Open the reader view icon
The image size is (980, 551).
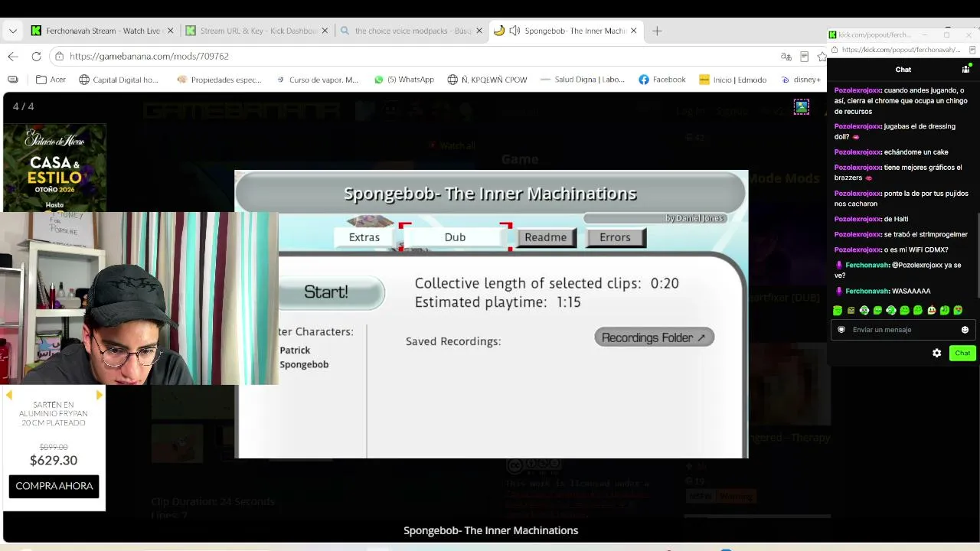pyautogui.click(x=804, y=56)
